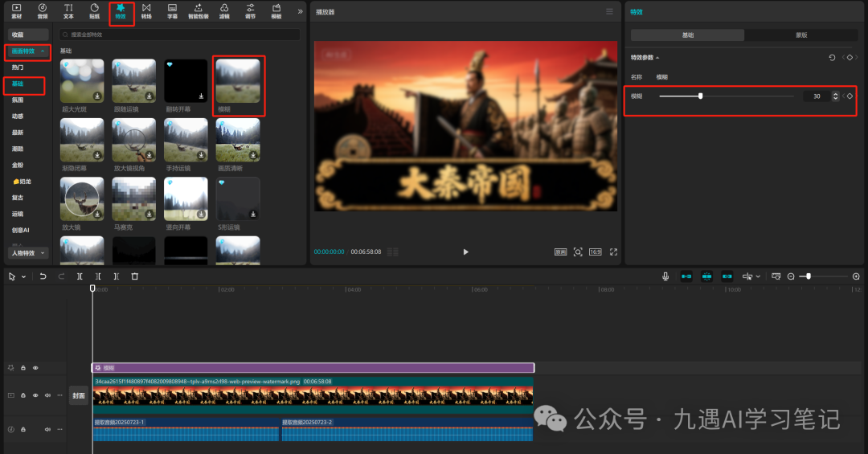The image size is (868, 454).
Task: Open the player panel hamburger menu
Action: (x=609, y=11)
